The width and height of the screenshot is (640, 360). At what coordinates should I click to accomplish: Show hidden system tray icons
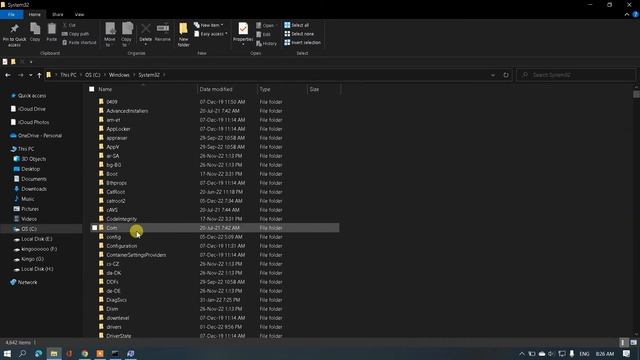[522, 353]
